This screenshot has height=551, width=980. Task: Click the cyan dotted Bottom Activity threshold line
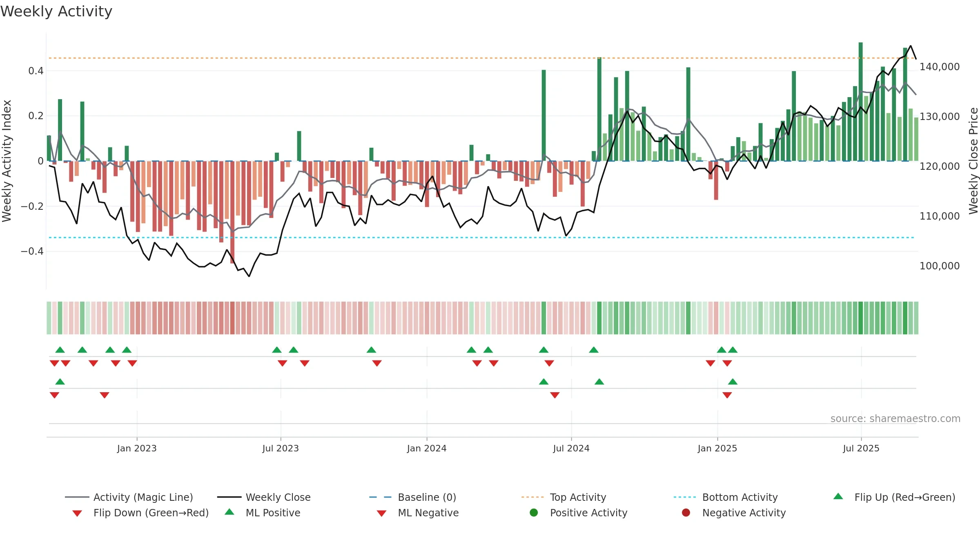coord(482,238)
